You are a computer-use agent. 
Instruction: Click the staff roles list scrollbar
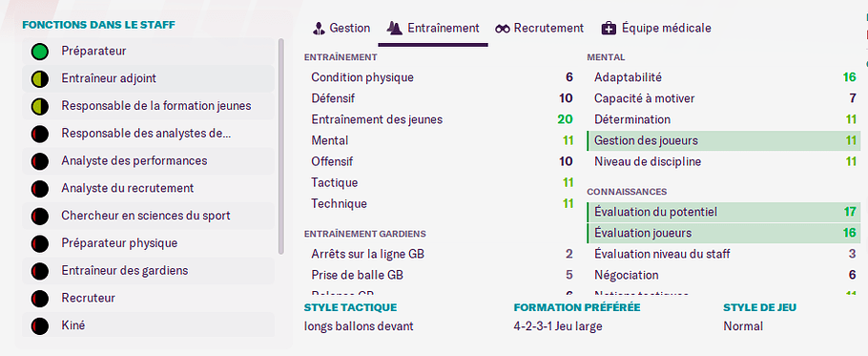281,146
